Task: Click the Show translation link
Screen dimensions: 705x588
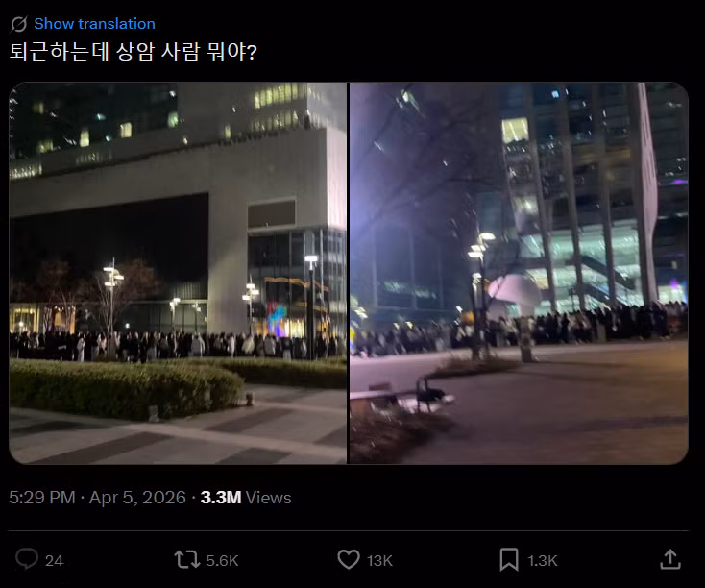Action: [94, 24]
